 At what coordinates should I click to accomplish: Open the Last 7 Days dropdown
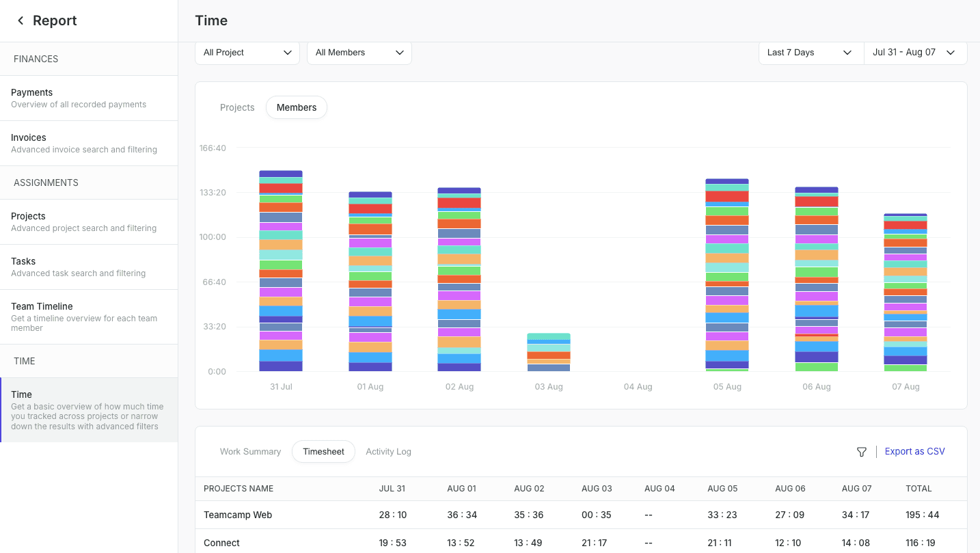point(811,53)
